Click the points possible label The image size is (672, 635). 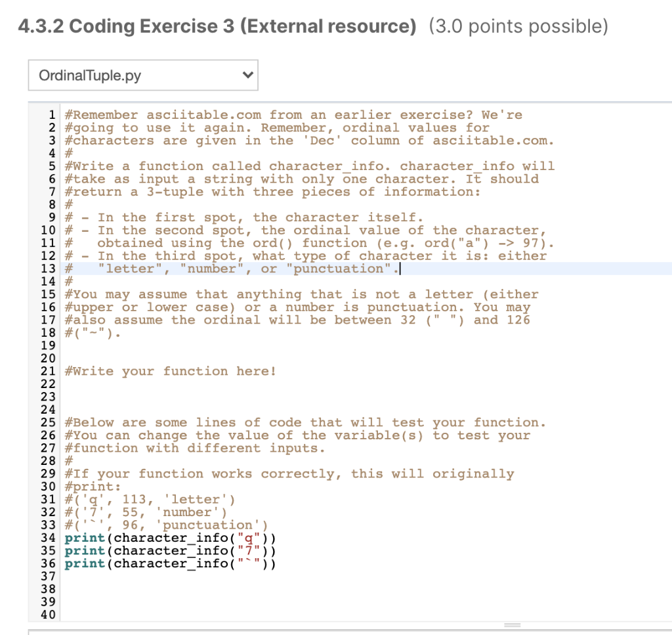(518, 26)
